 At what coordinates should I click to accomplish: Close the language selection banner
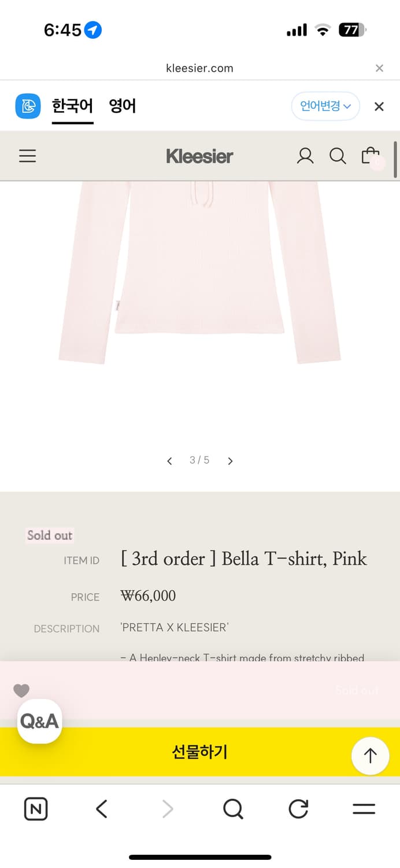(379, 106)
